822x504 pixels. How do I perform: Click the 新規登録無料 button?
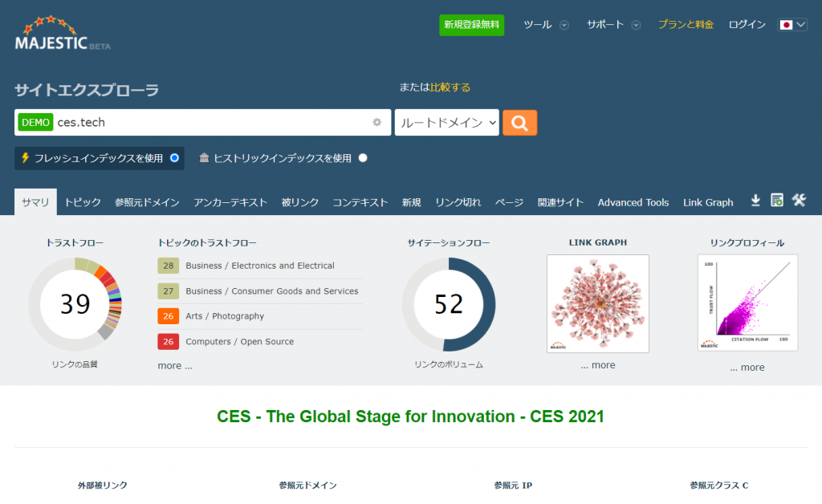[472, 25]
